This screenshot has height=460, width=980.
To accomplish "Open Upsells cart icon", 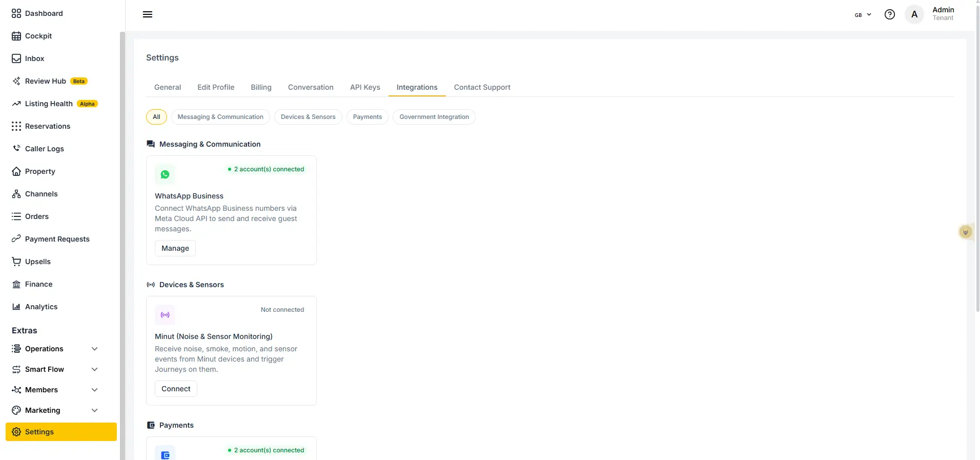I will (16, 262).
